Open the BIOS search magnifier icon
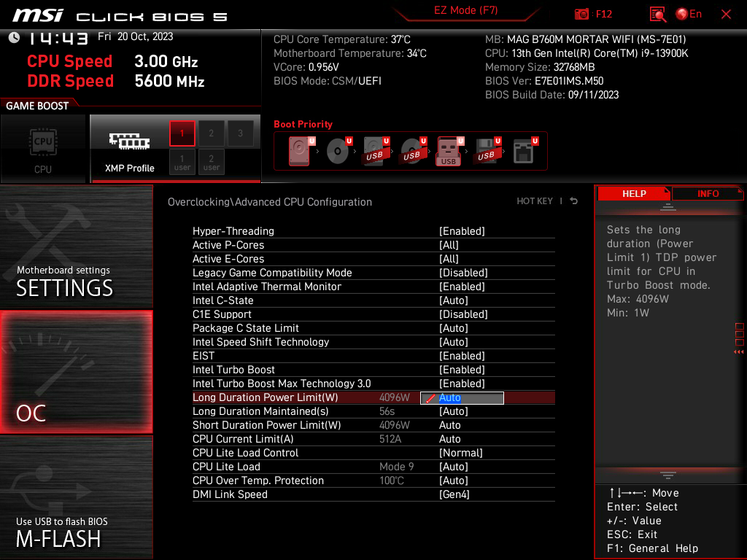Screen dimensions: 747x560 click(658, 15)
